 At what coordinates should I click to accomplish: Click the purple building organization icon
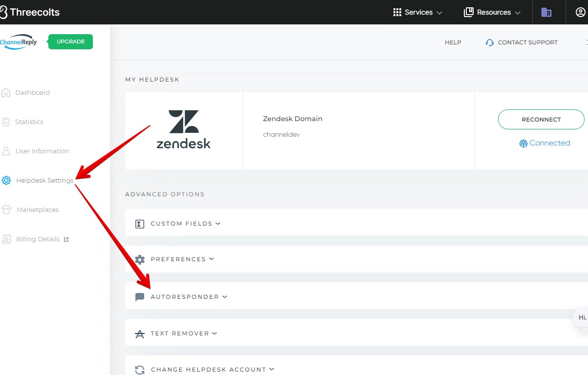pos(546,12)
